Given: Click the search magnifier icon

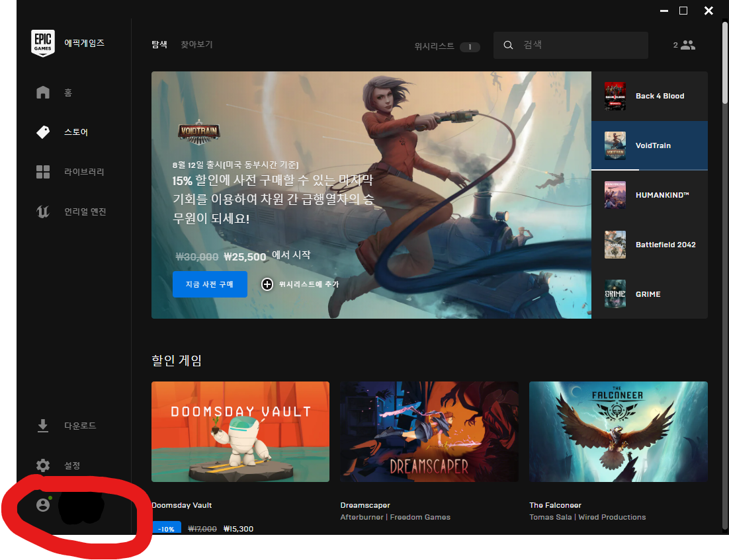Looking at the screenshot, I should 508,45.
